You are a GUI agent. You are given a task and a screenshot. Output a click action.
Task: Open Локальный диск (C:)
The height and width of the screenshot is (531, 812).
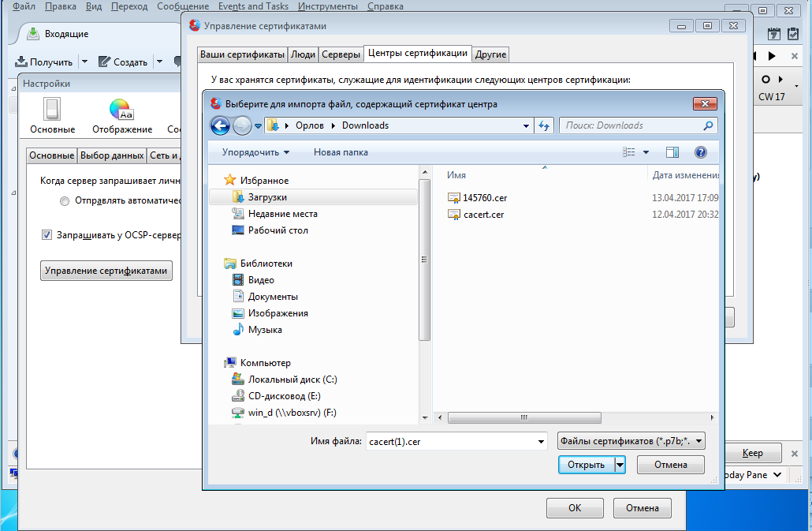[x=285, y=380]
